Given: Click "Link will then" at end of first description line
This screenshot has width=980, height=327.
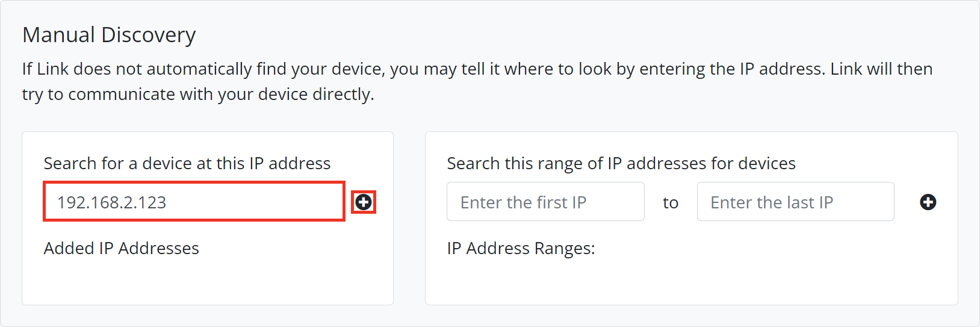Looking at the screenshot, I should (x=881, y=69).
